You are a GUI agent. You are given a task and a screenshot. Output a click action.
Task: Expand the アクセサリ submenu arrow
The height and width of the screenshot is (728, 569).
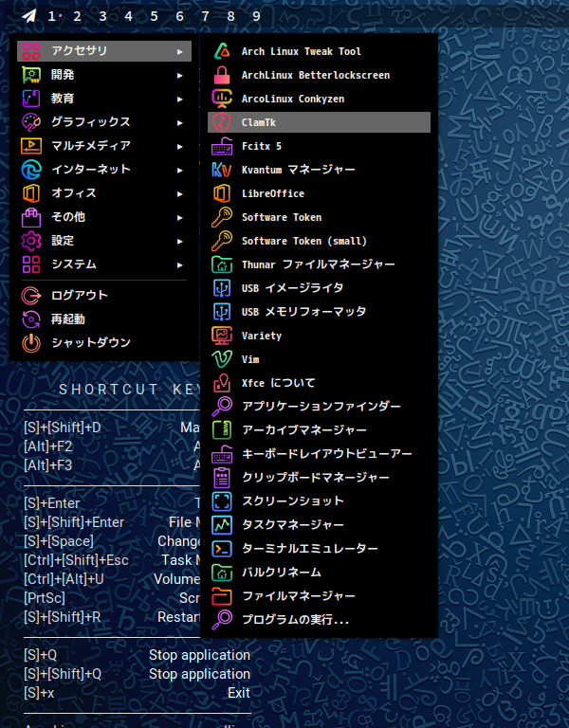[x=180, y=51]
